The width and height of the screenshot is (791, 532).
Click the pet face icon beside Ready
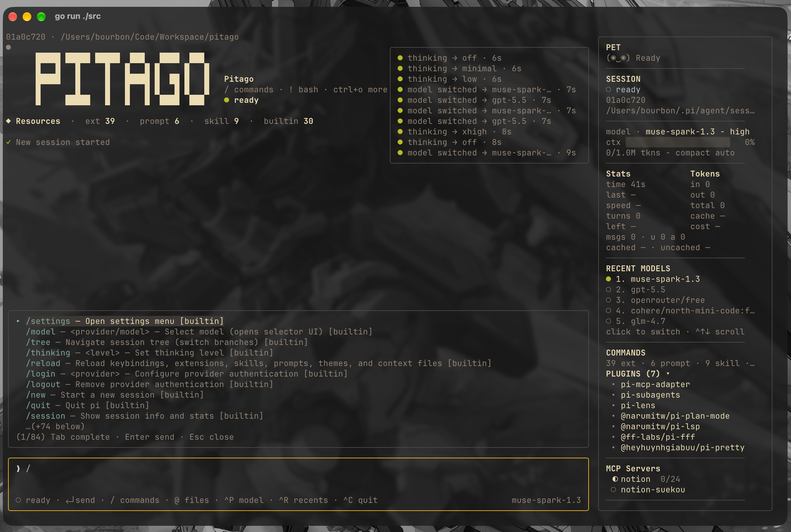coord(618,58)
